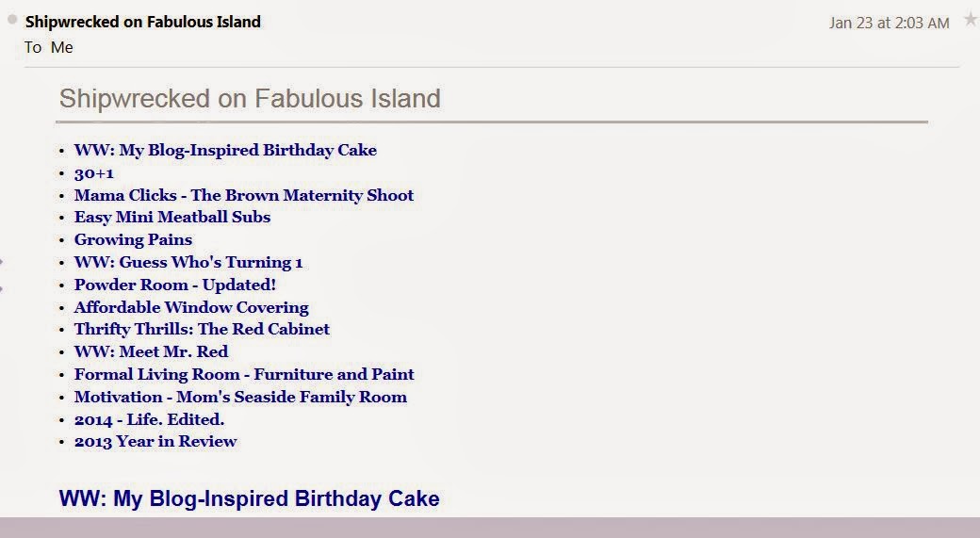Toggle the unread dot beside the sender
The width and height of the screenshot is (980, 538).
(x=12, y=20)
